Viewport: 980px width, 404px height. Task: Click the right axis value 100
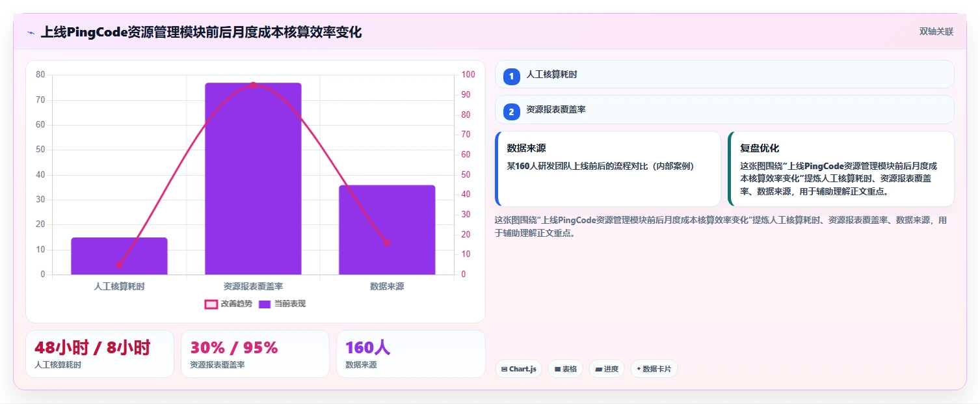[468, 75]
